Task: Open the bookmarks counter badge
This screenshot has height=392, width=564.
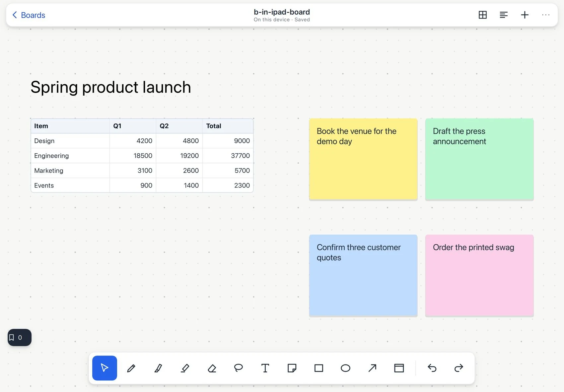Action: click(x=20, y=337)
